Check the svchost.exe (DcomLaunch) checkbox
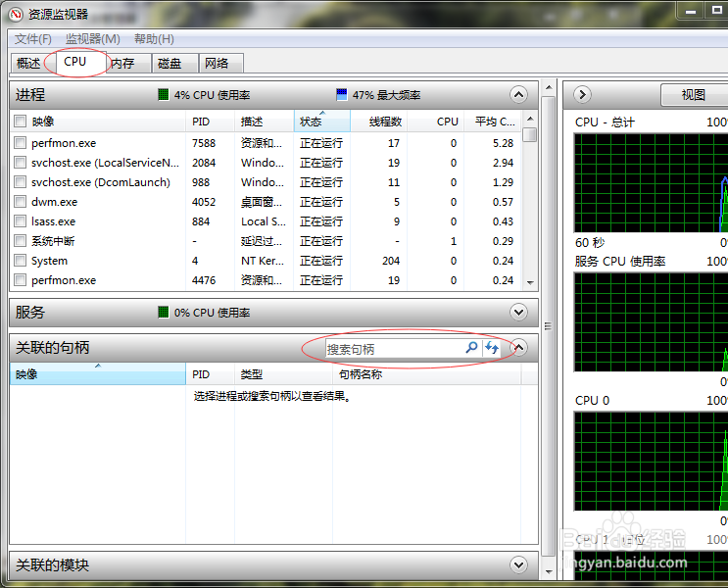728x588 pixels. pos(20,182)
